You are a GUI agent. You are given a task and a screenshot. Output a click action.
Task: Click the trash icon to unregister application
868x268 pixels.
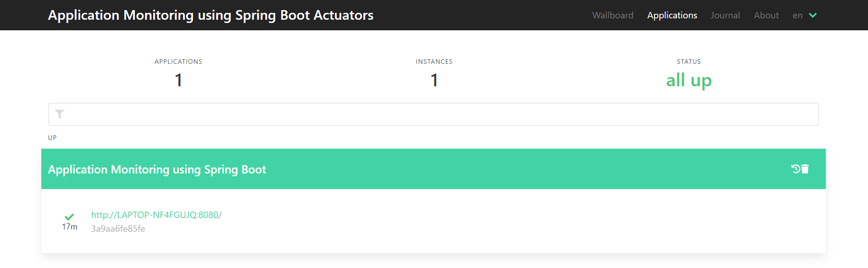tap(805, 169)
